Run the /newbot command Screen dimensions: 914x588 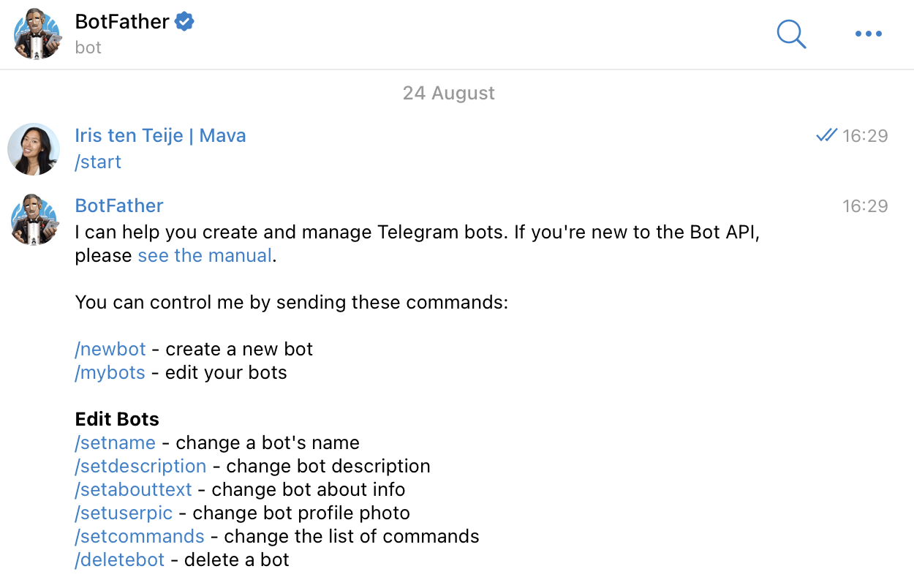tap(110, 349)
